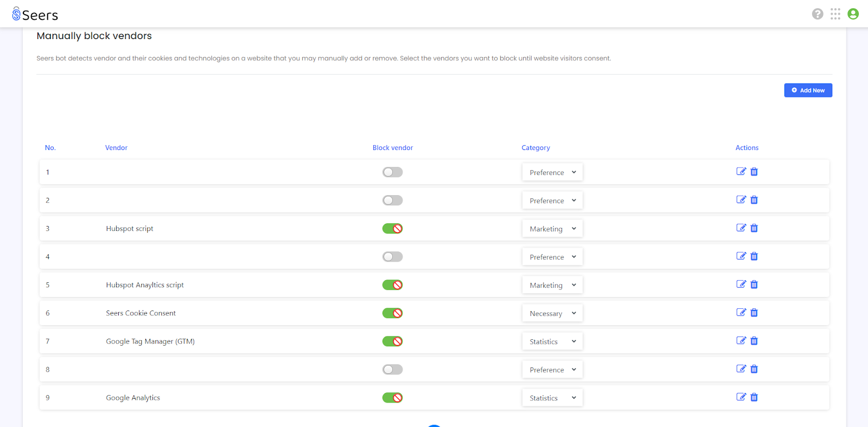Open row 2 Preference category dropdown
The width and height of the screenshot is (868, 427).
(x=552, y=200)
